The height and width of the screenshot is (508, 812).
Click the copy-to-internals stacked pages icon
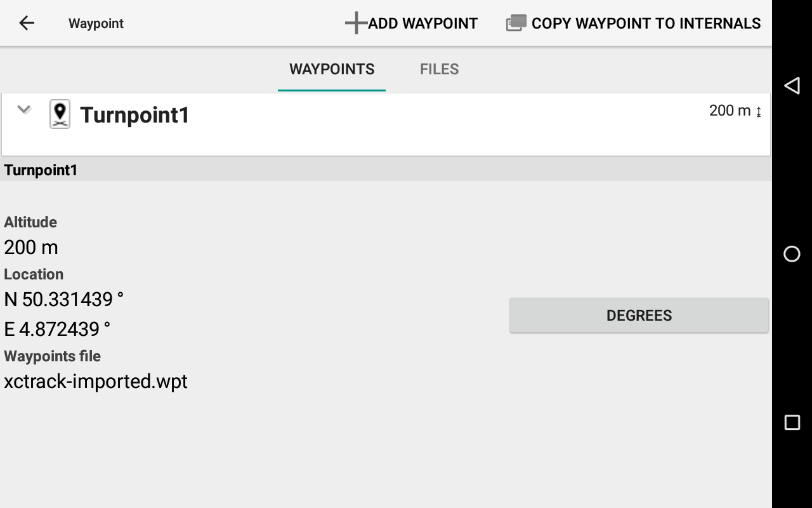click(516, 23)
